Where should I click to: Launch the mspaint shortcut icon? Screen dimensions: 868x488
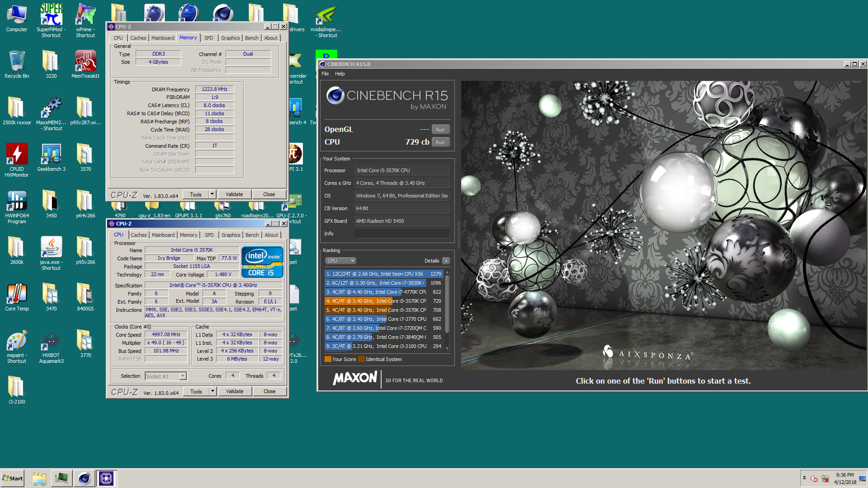(x=17, y=347)
